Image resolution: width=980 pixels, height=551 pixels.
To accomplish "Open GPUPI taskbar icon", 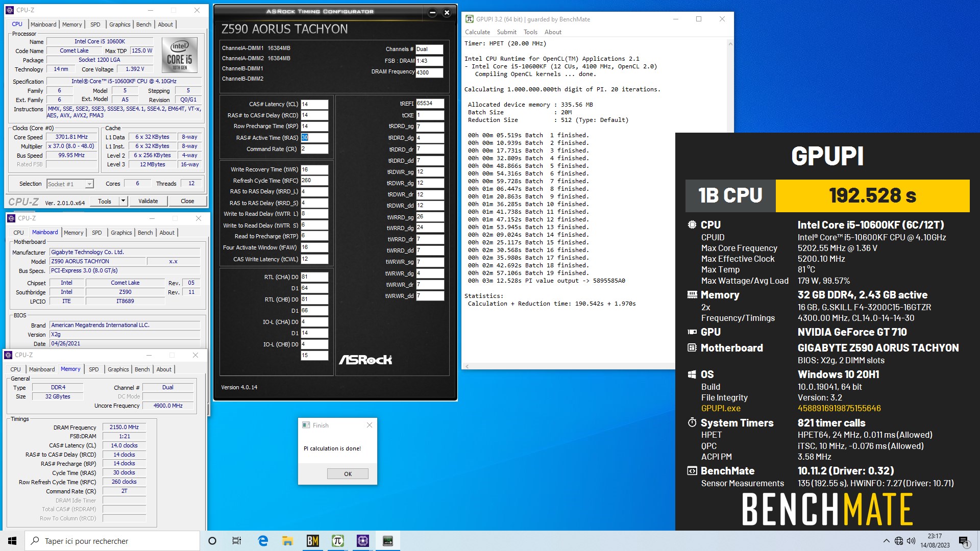I will (337, 541).
